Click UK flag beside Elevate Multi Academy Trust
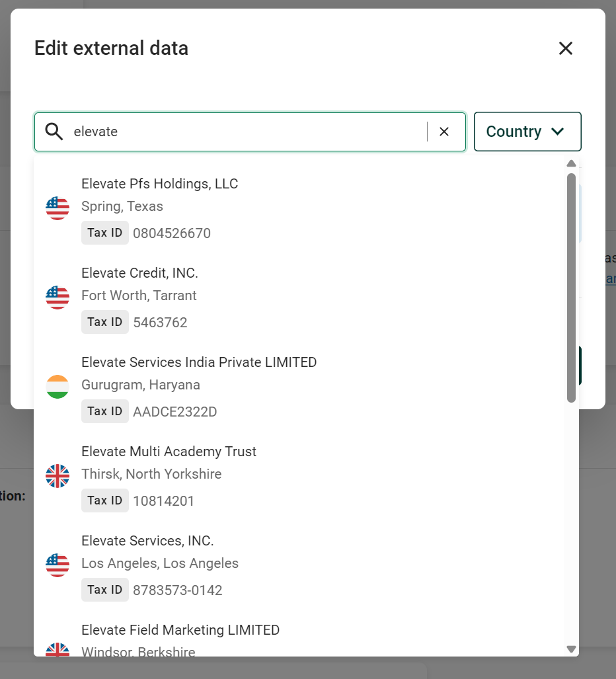 [58, 476]
